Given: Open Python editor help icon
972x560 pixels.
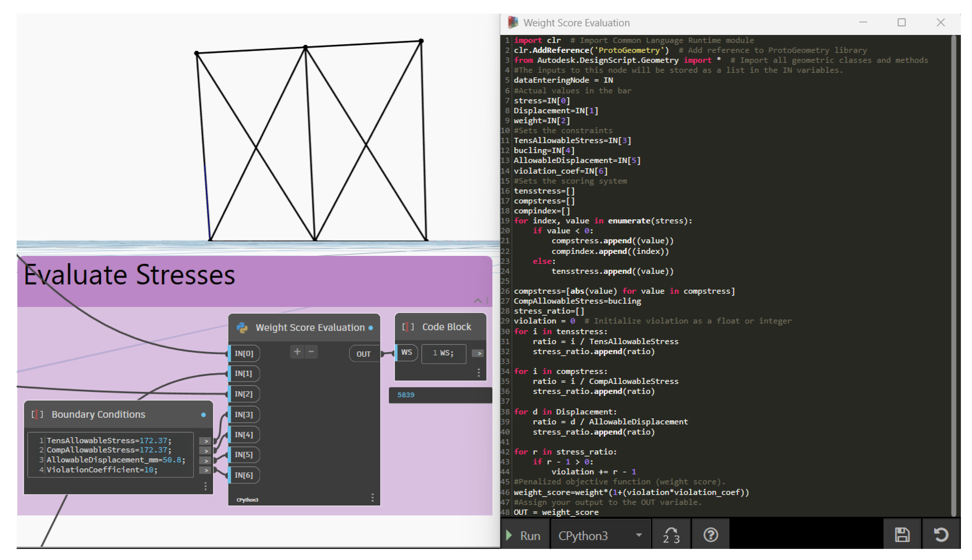Looking at the screenshot, I should click(x=710, y=535).
